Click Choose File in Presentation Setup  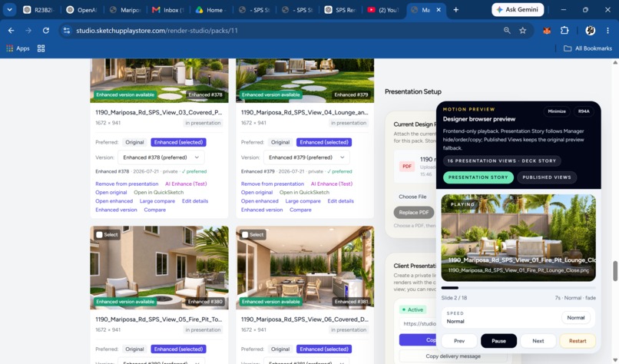[x=412, y=197]
